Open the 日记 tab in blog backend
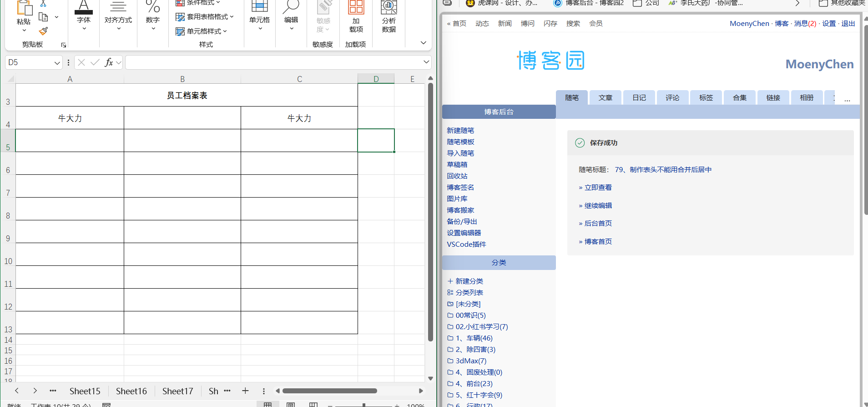 tap(639, 97)
